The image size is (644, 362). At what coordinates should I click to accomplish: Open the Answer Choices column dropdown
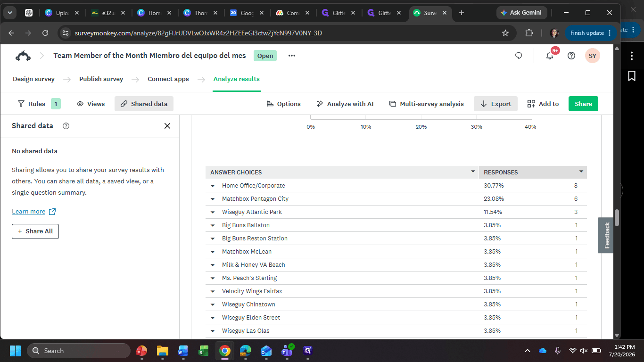pos(473,172)
